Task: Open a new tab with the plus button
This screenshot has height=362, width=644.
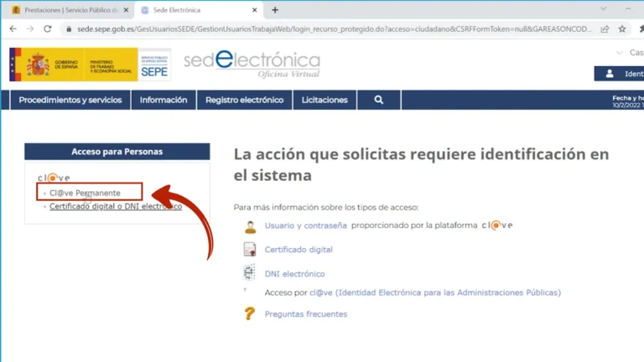Action: pyautogui.click(x=275, y=10)
